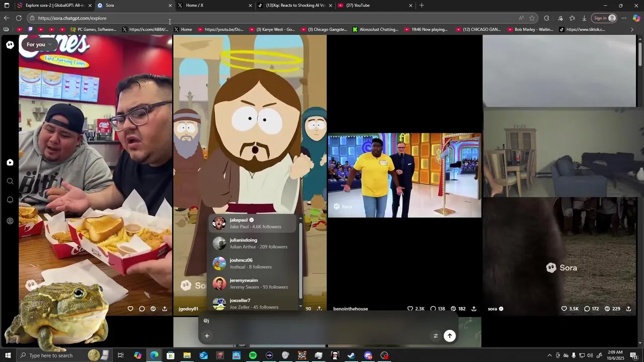Expand the bookmarks bar overflow chevron
Image resolution: width=644 pixels, height=362 pixels.
[632, 29]
